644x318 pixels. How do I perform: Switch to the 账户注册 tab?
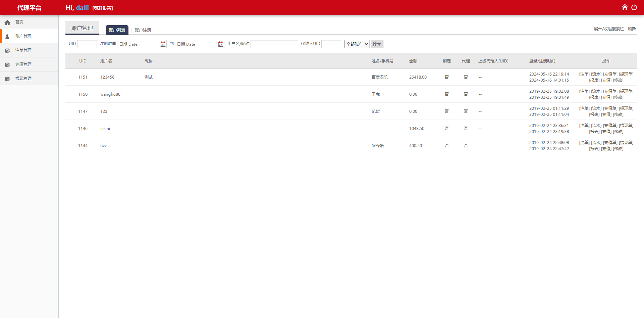pos(143,30)
